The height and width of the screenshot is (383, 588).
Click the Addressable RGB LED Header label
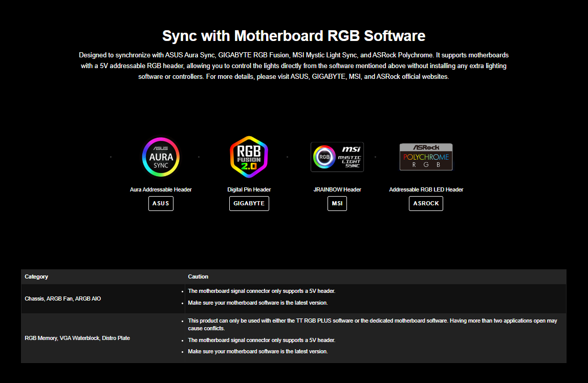click(426, 189)
